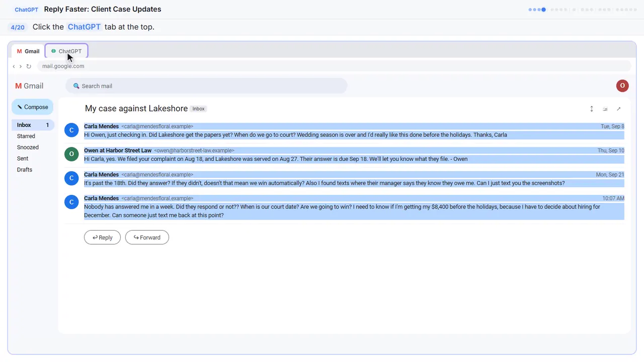The image size is (644, 362).
Task: Click the '10:07 AM' timestamp
Action: click(x=613, y=199)
